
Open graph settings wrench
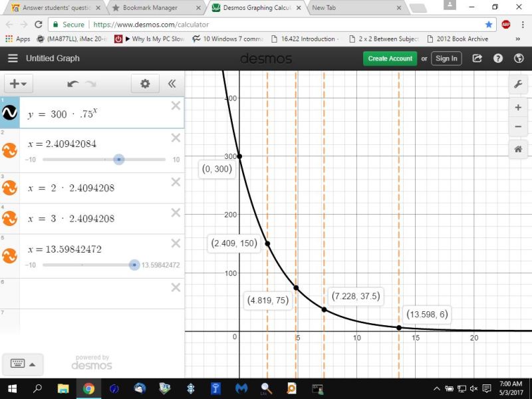(x=518, y=84)
